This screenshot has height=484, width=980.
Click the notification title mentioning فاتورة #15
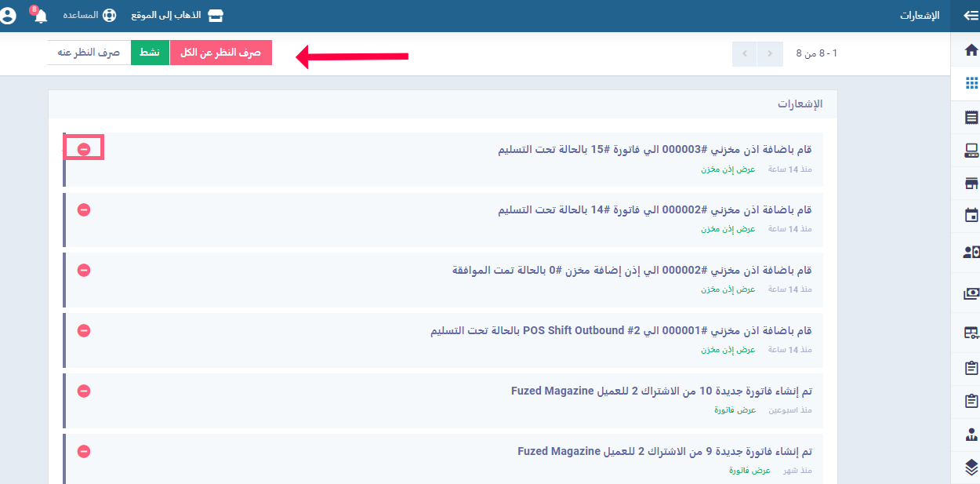click(x=655, y=149)
